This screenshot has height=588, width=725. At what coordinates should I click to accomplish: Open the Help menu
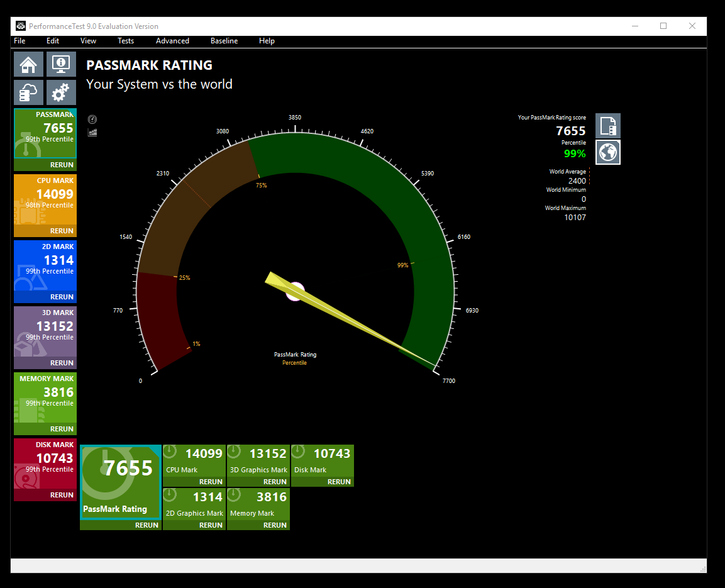pos(267,41)
